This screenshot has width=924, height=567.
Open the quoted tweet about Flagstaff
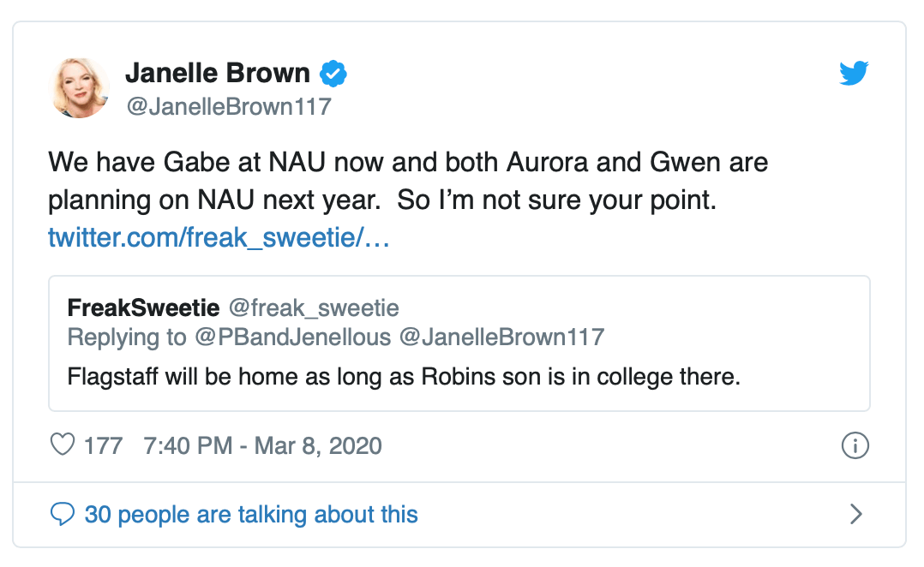(403, 376)
